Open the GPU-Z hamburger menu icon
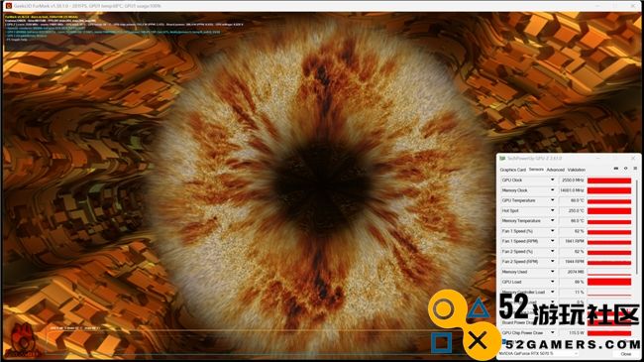The width and height of the screenshot is (644, 362). tap(635, 169)
